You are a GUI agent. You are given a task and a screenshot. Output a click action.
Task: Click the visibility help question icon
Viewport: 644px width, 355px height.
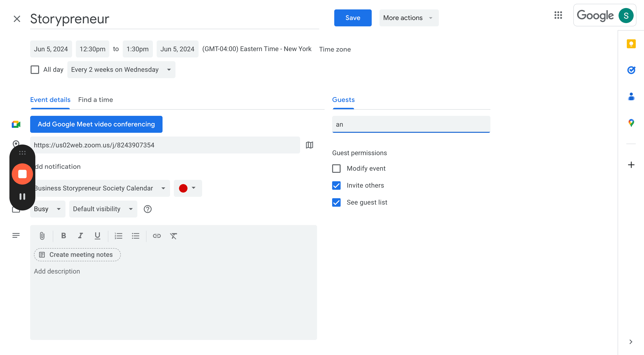(x=147, y=209)
